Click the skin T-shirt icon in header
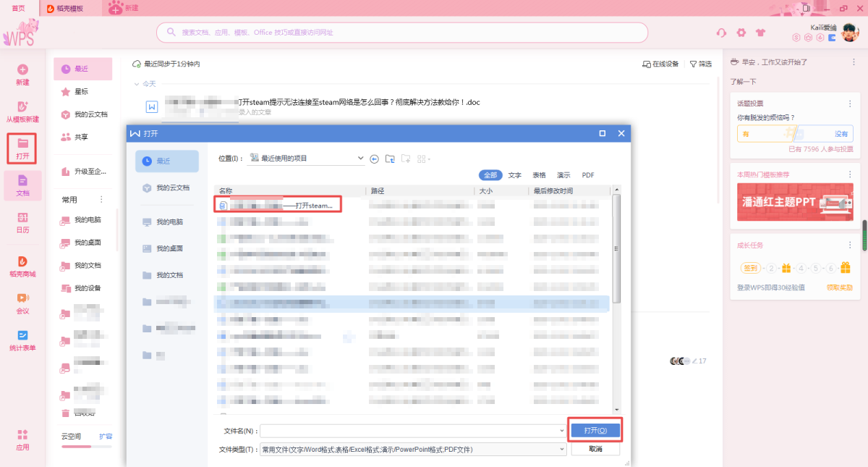868x467 pixels. pyautogui.click(x=760, y=33)
